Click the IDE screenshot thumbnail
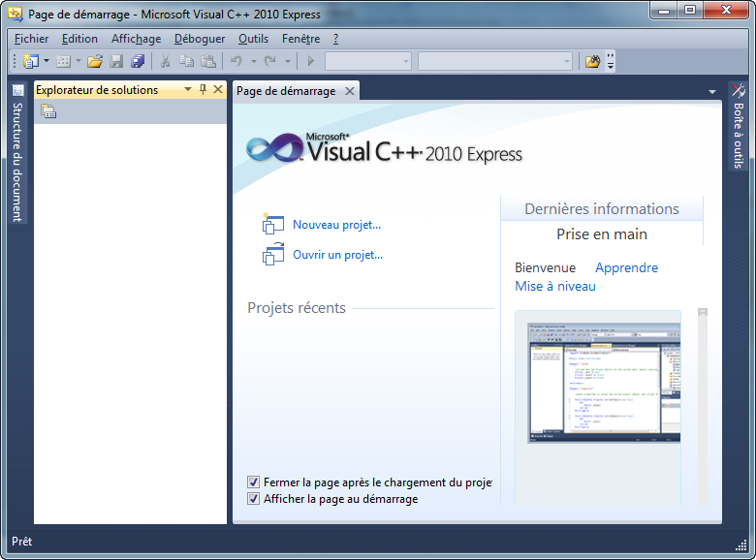756x560 pixels. [x=604, y=383]
